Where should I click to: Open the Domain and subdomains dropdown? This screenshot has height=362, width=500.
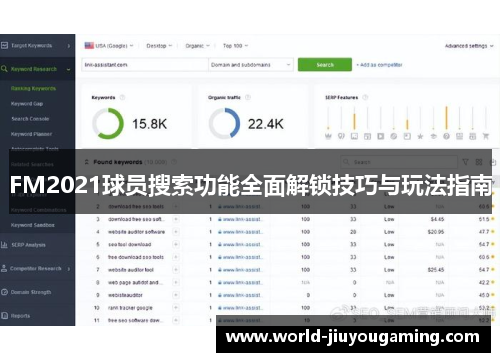pyautogui.click(x=251, y=65)
